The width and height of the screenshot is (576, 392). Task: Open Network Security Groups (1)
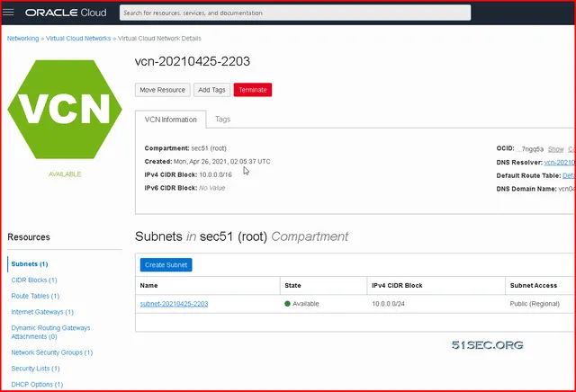point(52,352)
